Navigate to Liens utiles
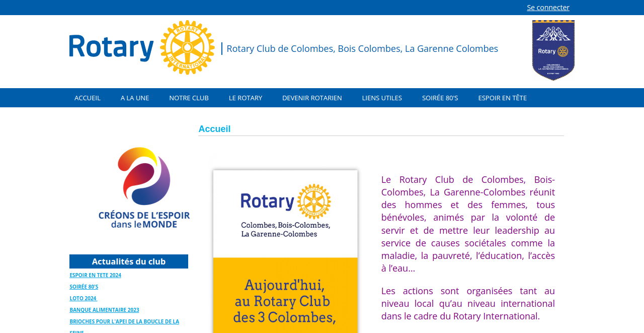The image size is (644, 333). 382,98
